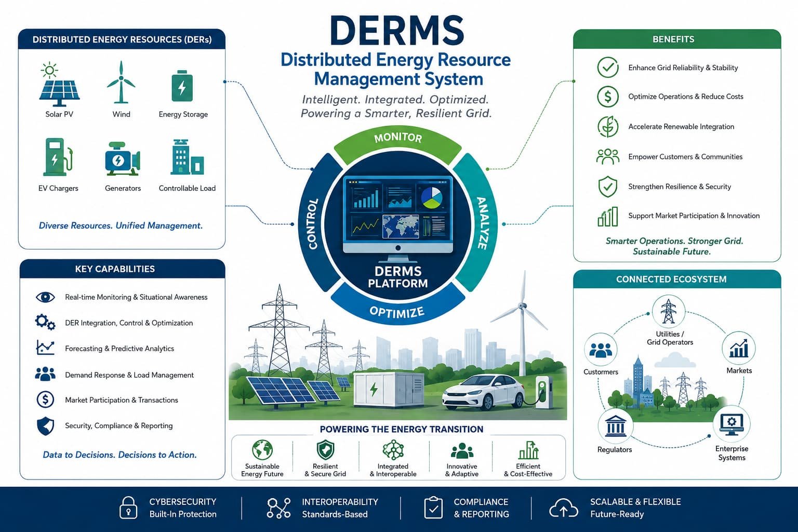Select the 'Standards-Based' footer text
Image resolution: width=798 pixels, height=532 pixels.
point(335,514)
